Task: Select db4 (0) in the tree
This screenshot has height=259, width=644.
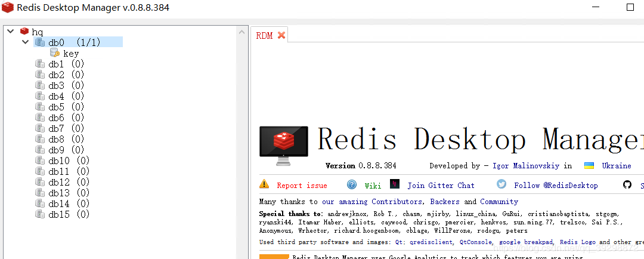Action: click(66, 96)
